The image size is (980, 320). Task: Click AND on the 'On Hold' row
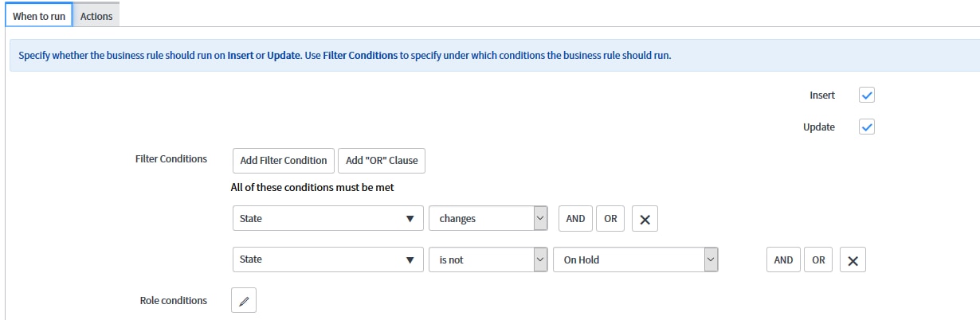click(783, 260)
